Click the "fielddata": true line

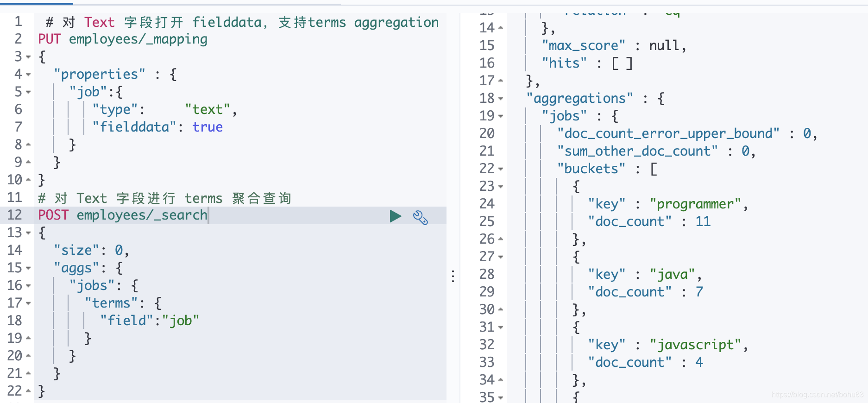[x=157, y=127]
